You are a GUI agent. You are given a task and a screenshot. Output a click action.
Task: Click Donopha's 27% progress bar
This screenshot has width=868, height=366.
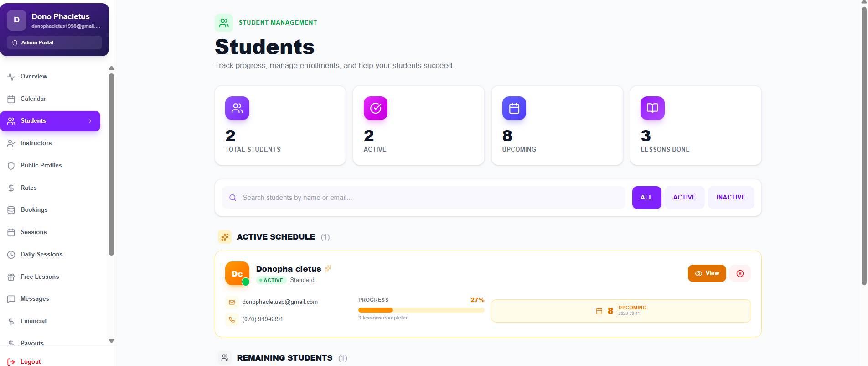coord(421,310)
